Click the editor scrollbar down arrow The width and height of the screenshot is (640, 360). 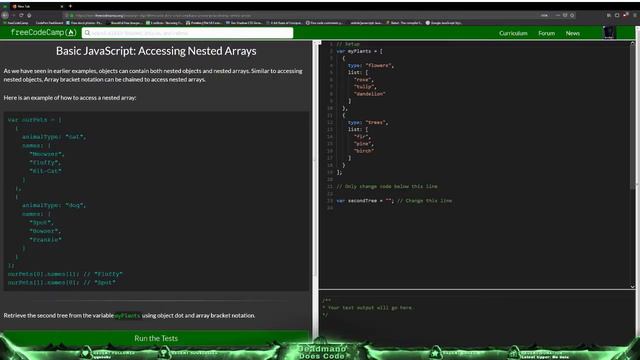pos(632,287)
